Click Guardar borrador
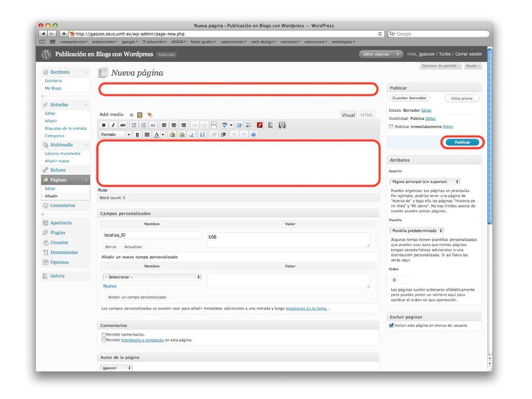Image resolution: width=532 pixels, height=399 pixels. tap(409, 98)
